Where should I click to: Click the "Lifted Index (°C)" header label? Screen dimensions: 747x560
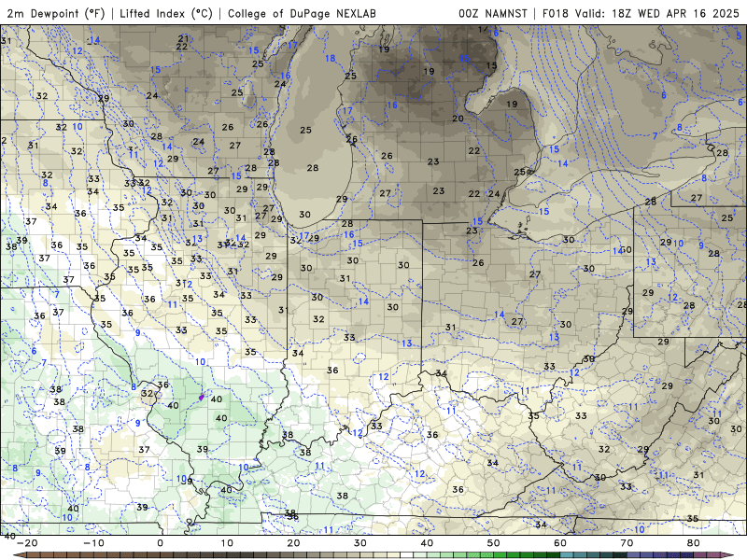click(x=166, y=13)
